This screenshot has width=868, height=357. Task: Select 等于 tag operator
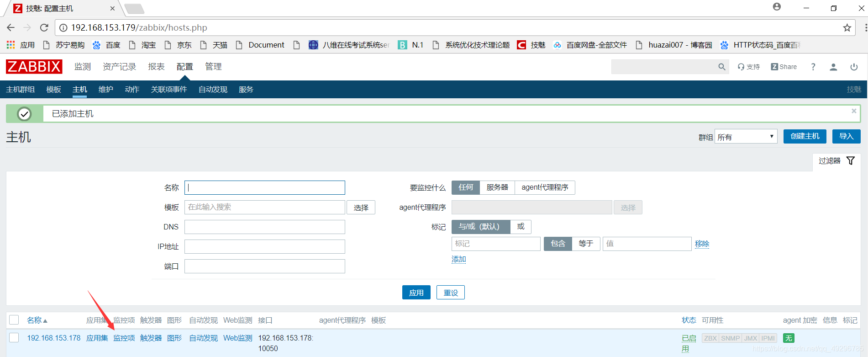click(586, 244)
